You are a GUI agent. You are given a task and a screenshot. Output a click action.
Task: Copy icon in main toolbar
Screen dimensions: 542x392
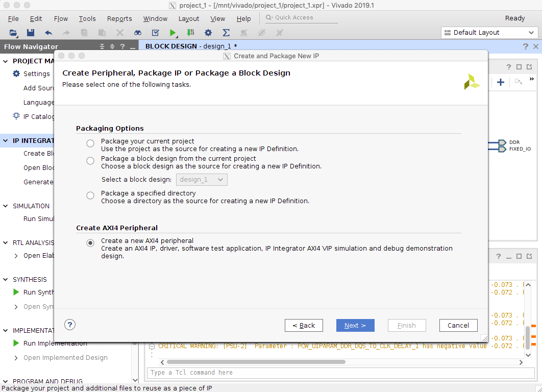(x=84, y=33)
